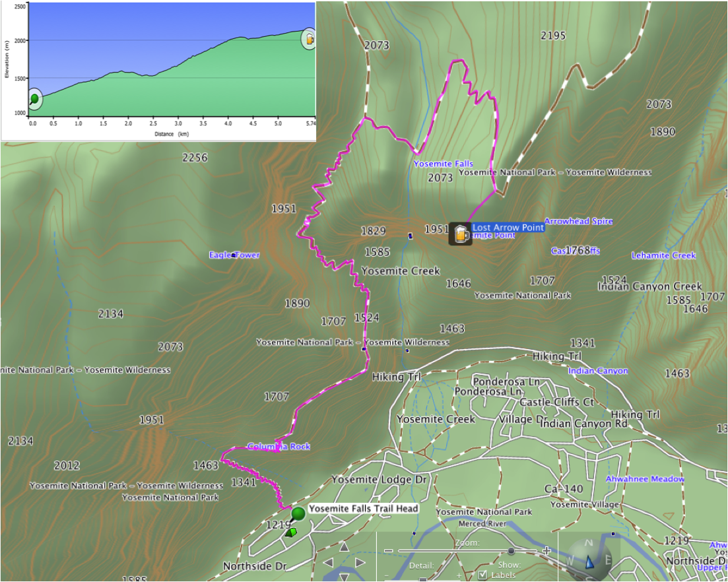Click the Yosemite Falls blue label
Screen dimensions: 728x582
coord(443,164)
